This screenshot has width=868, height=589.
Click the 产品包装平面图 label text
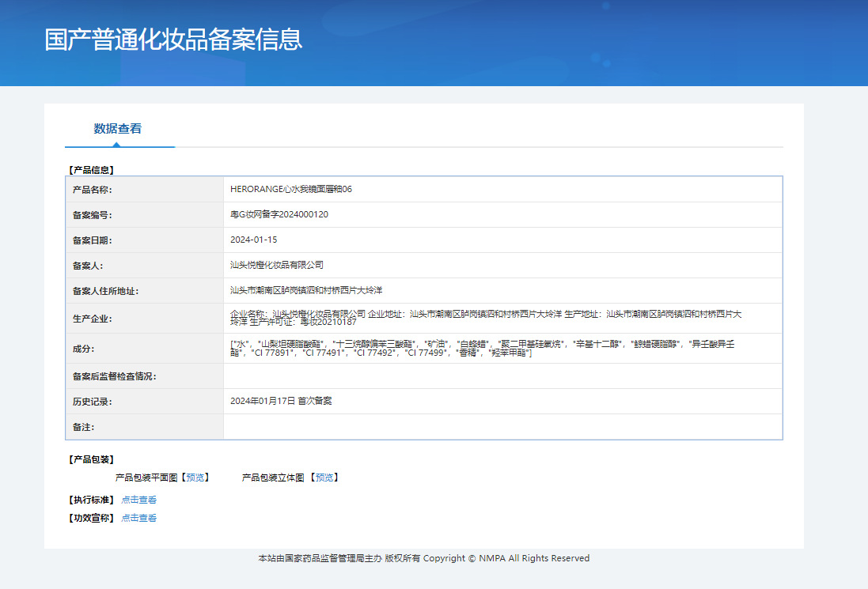(x=146, y=478)
